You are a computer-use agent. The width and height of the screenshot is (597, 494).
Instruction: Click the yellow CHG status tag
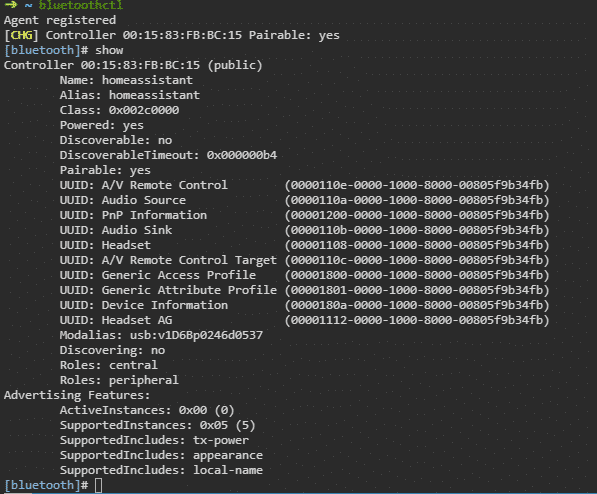[21, 35]
